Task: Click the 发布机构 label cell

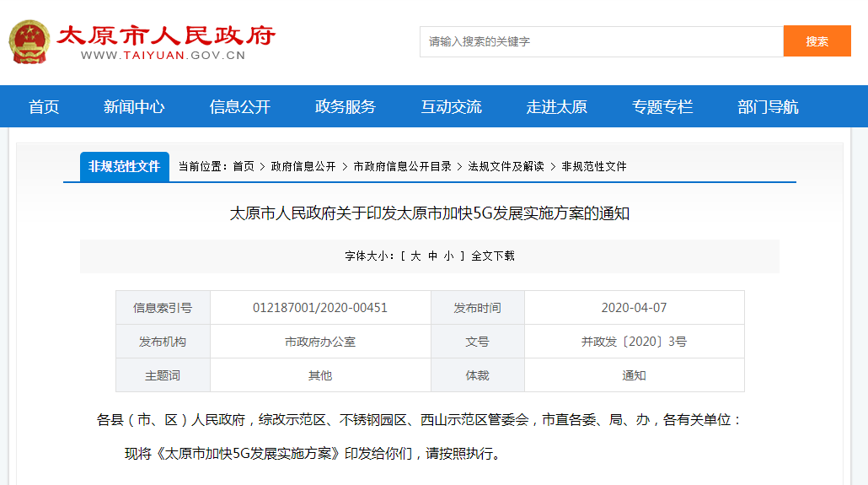Action: click(163, 342)
